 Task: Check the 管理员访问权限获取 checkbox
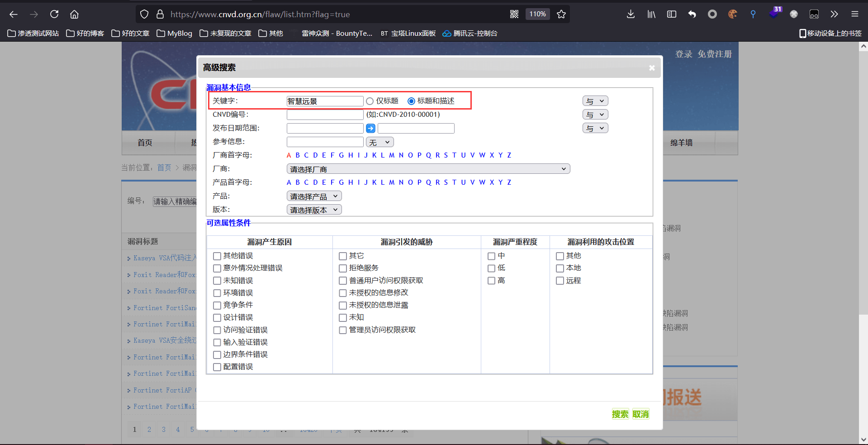pyautogui.click(x=343, y=330)
